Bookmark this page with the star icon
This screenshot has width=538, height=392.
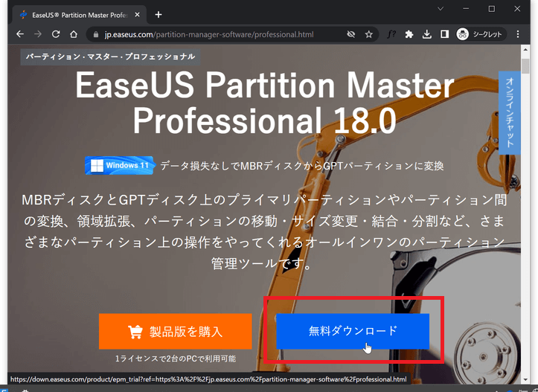pyautogui.click(x=368, y=34)
